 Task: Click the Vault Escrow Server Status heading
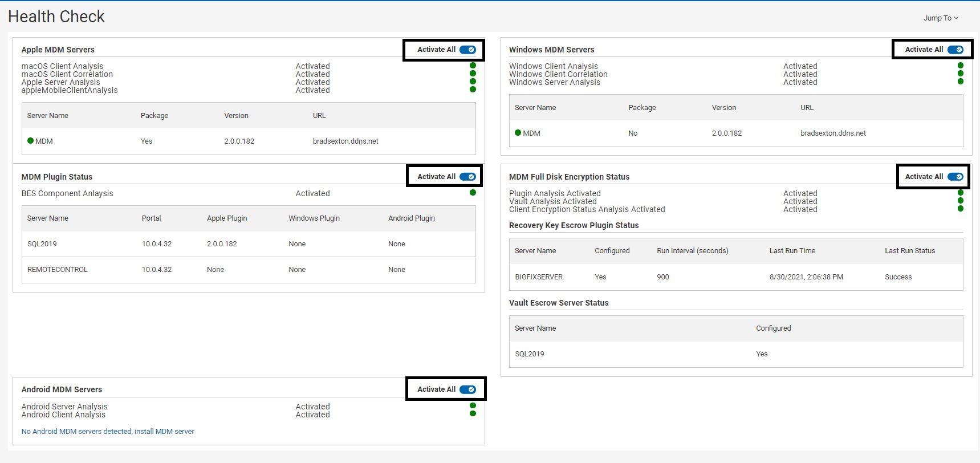tap(559, 303)
